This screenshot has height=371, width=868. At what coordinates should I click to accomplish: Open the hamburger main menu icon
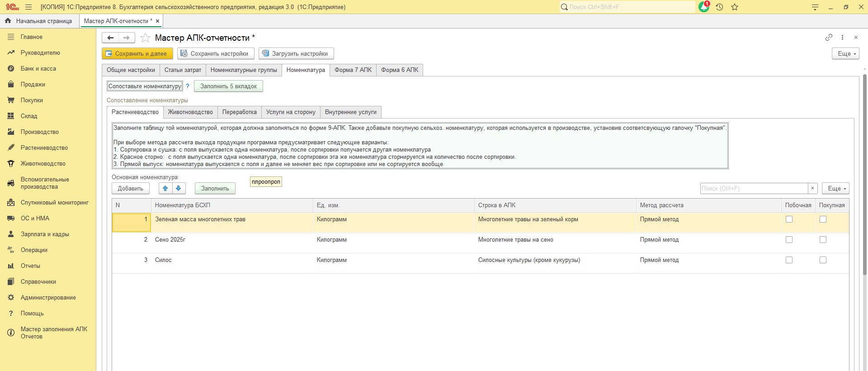(28, 7)
